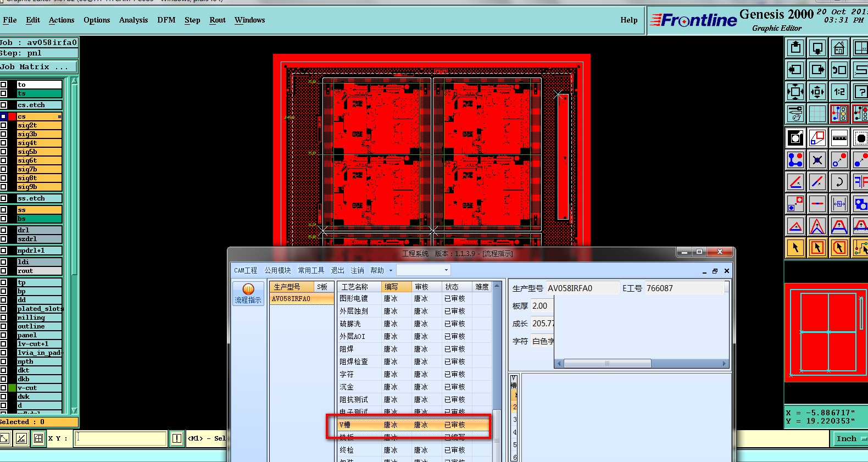
Task: Select the AV058IRFA0 row in 生产型号 list
Action: (302, 299)
